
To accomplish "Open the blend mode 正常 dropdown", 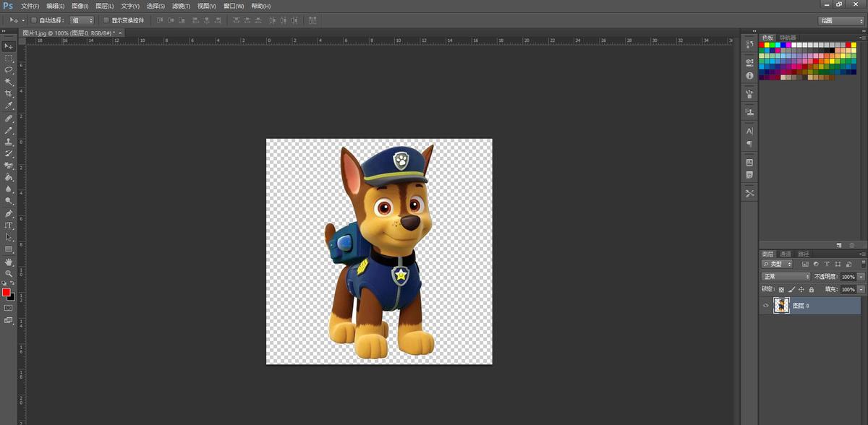I will [786, 277].
